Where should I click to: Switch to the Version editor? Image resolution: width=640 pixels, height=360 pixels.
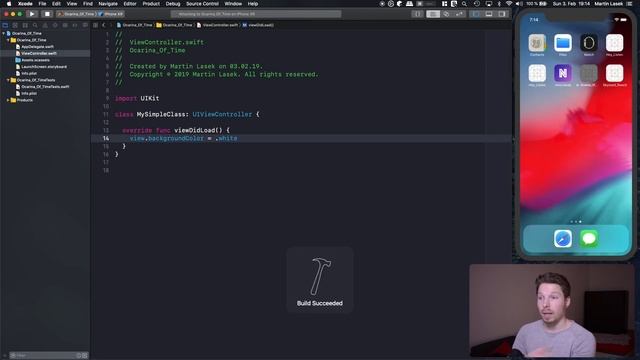point(460,14)
